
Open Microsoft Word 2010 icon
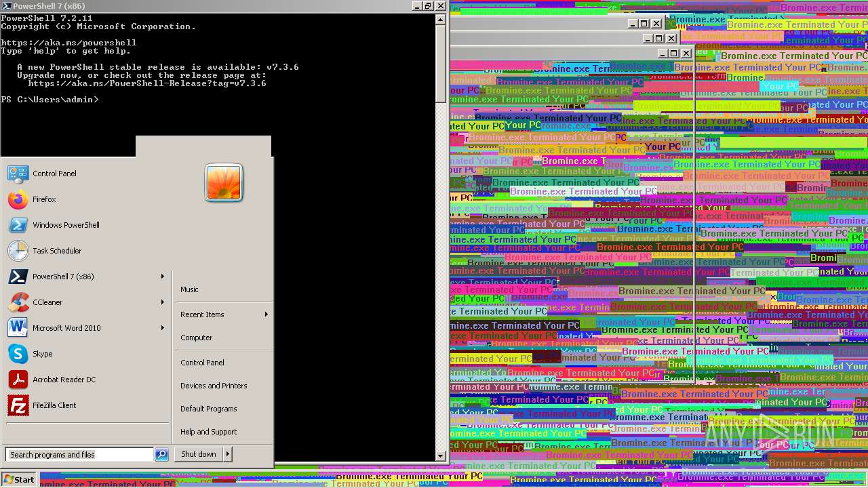[18, 328]
